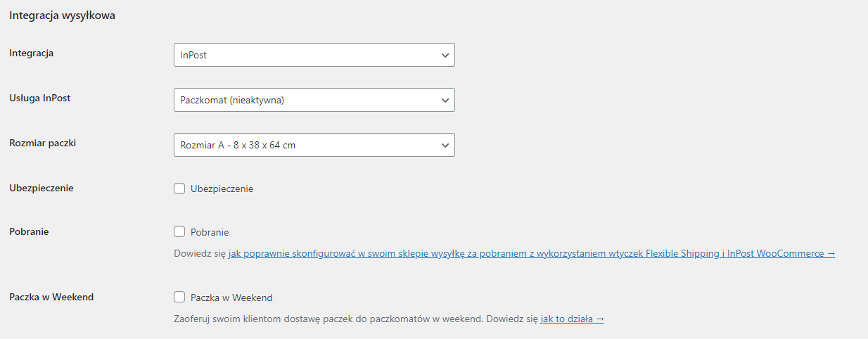Click the chevron arrow of the InPost select
Image resolution: width=868 pixels, height=339 pixels.
445,55
